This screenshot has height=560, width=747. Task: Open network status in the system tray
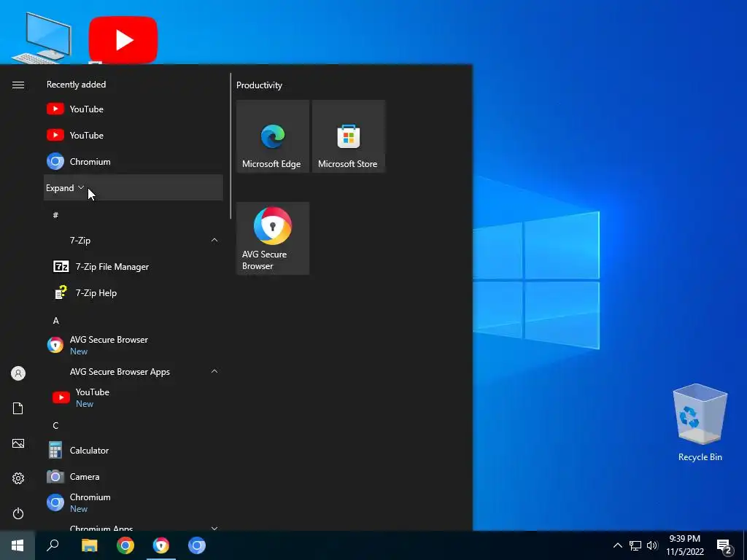pyautogui.click(x=635, y=545)
